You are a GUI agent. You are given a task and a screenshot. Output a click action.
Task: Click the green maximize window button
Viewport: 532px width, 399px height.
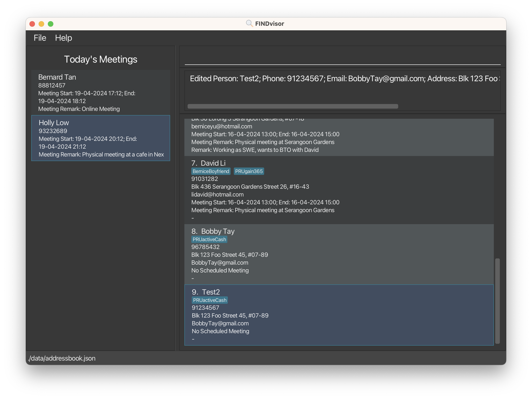51,24
